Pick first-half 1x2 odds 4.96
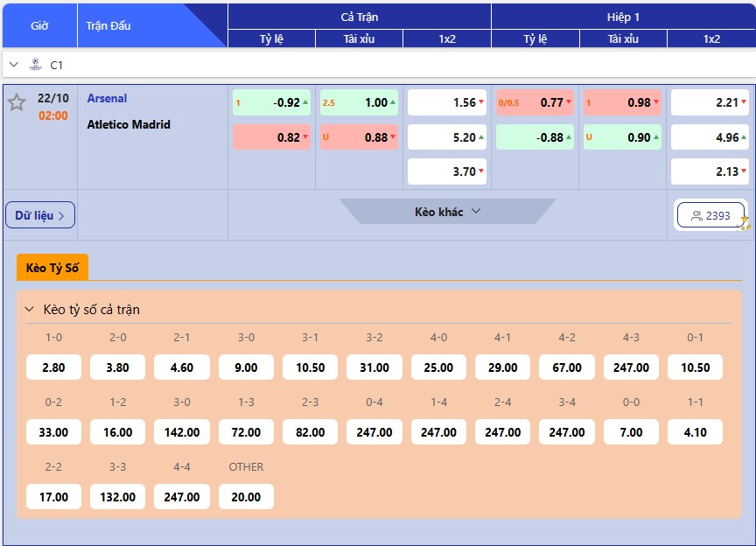 click(710, 137)
